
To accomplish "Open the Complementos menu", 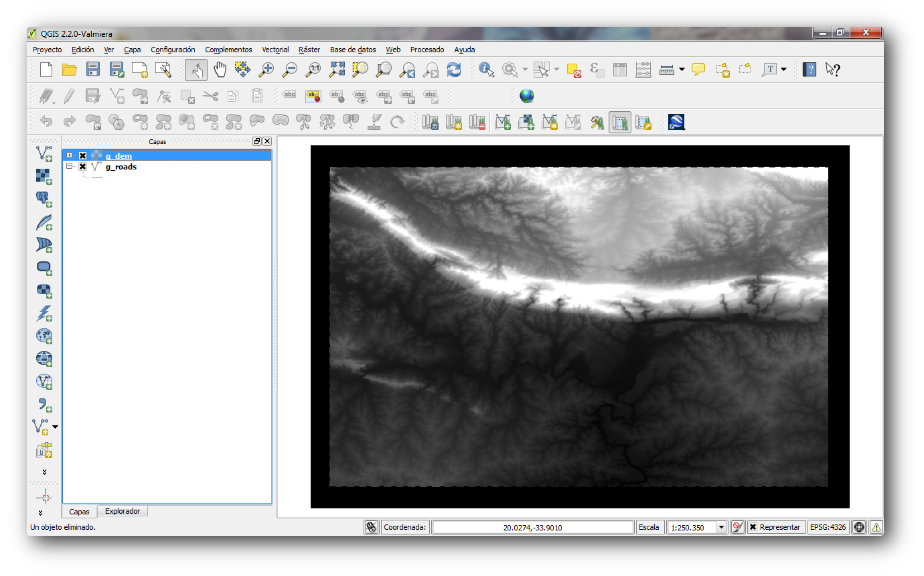I will click(x=228, y=50).
